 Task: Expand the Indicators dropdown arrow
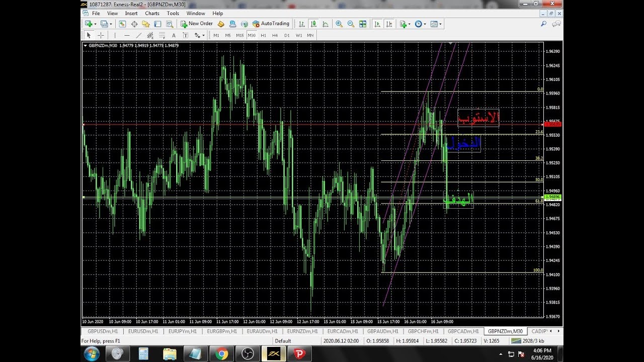point(410,24)
